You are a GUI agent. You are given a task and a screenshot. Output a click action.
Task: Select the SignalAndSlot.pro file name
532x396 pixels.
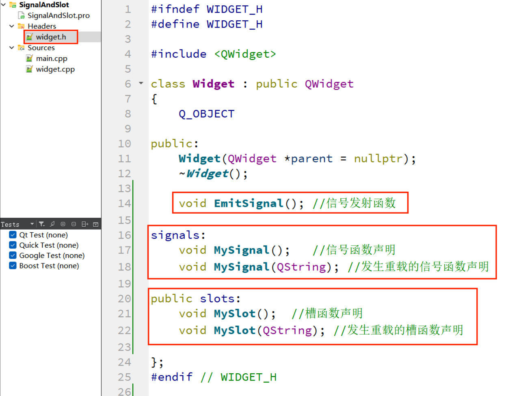58,15
